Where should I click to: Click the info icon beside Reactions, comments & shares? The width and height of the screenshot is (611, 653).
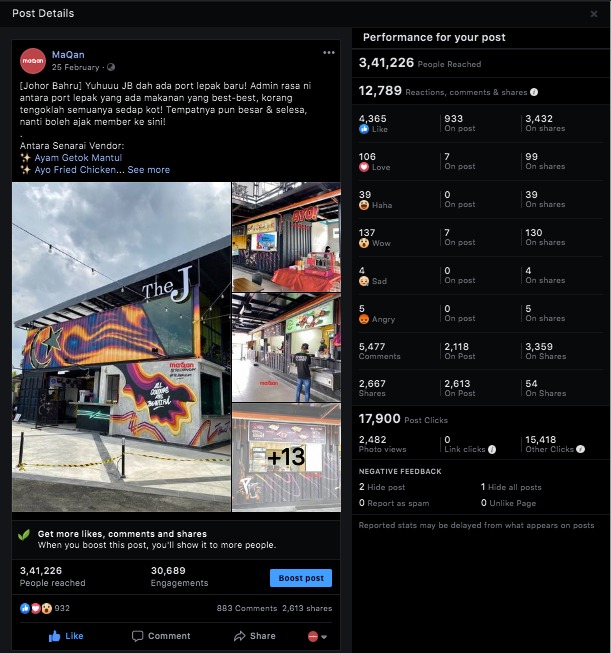click(x=534, y=92)
